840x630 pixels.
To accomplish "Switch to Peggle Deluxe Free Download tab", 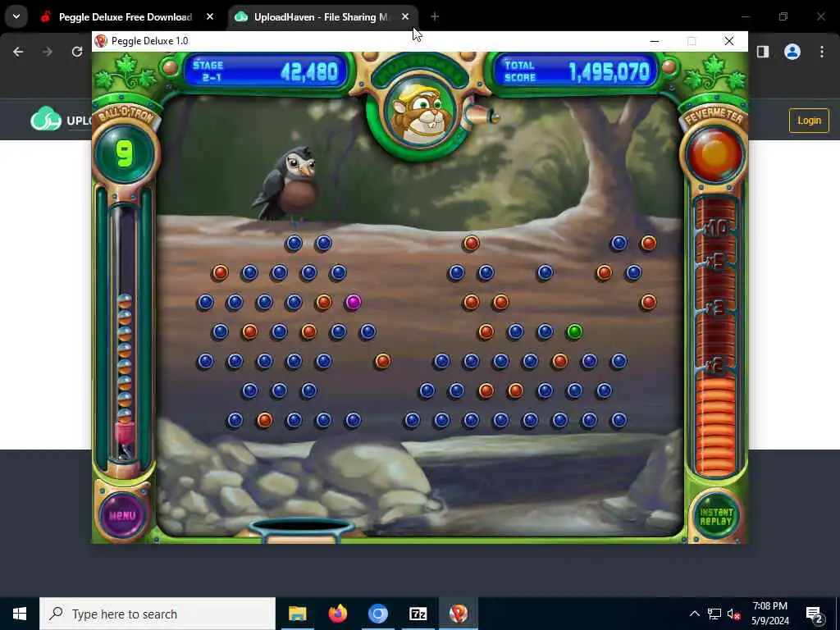I will click(126, 17).
